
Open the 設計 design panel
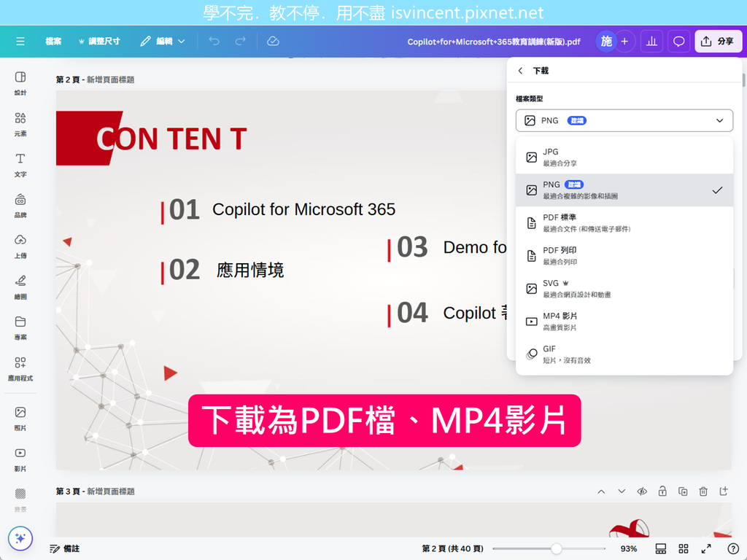tap(20, 83)
